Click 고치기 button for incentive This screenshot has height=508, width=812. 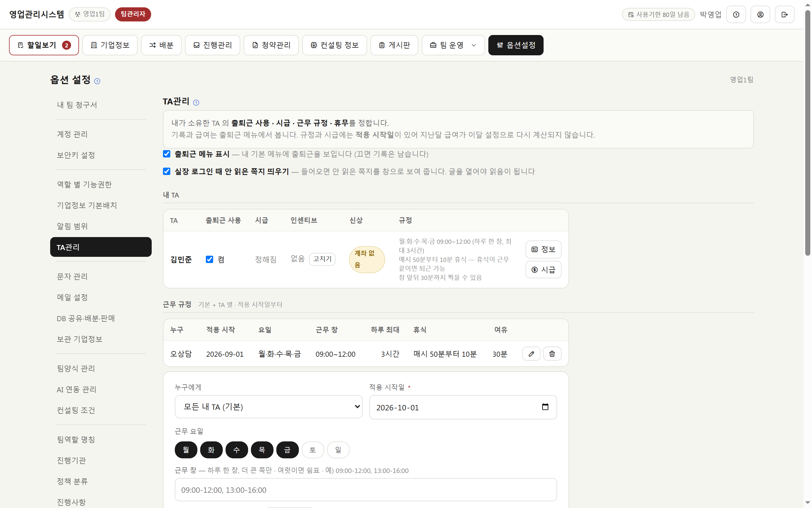click(x=322, y=259)
